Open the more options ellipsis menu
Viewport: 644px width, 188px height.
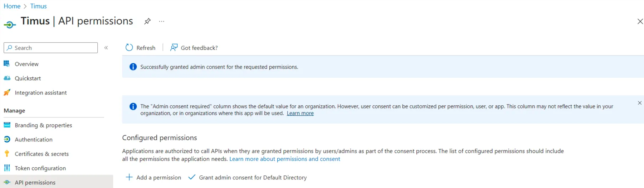click(162, 21)
